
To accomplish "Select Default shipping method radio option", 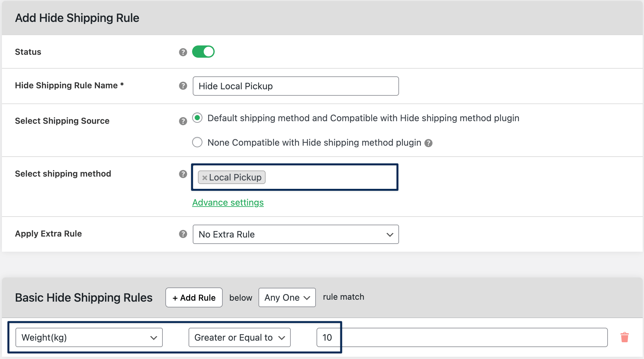I will (x=197, y=118).
